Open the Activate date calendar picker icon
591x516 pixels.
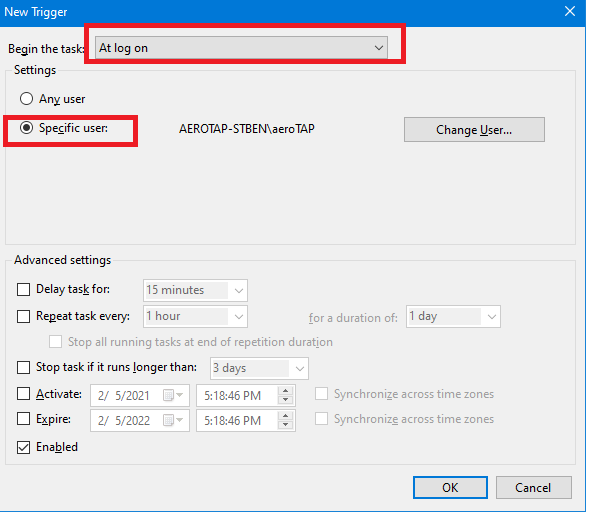click(173, 395)
